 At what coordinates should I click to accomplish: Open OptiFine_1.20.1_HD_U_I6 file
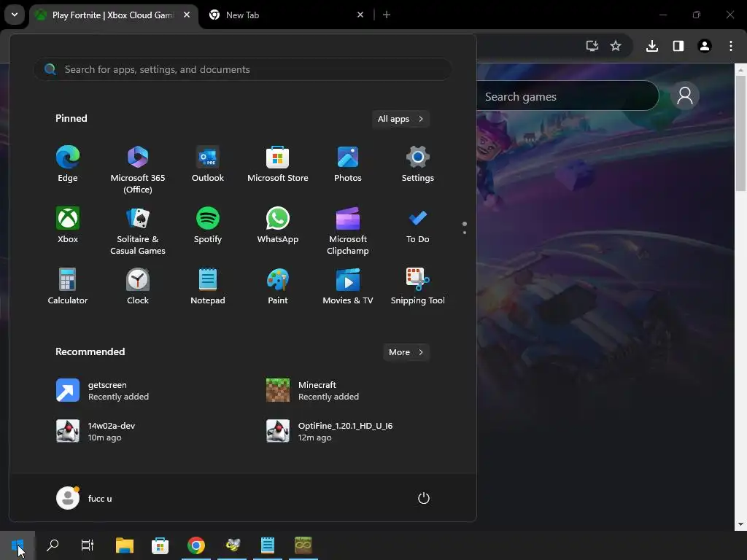click(x=330, y=432)
